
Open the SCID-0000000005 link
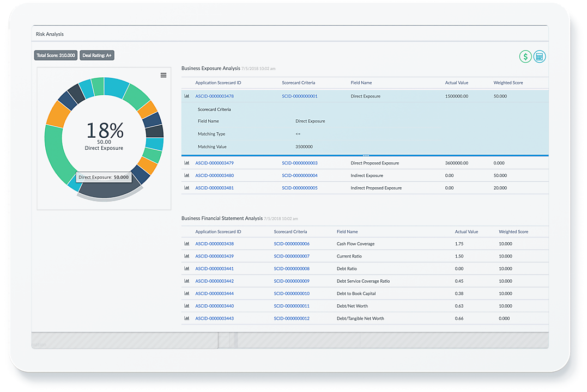pyautogui.click(x=299, y=188)
